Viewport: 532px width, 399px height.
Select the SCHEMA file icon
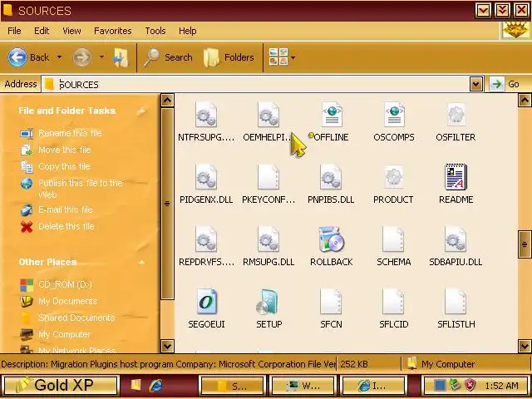[x=393, y=239]
